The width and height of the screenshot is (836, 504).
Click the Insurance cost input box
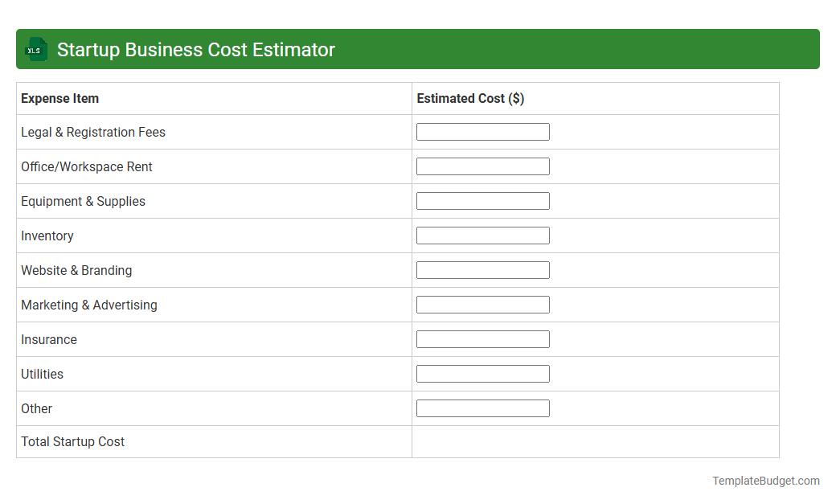[x=482, y=338]
